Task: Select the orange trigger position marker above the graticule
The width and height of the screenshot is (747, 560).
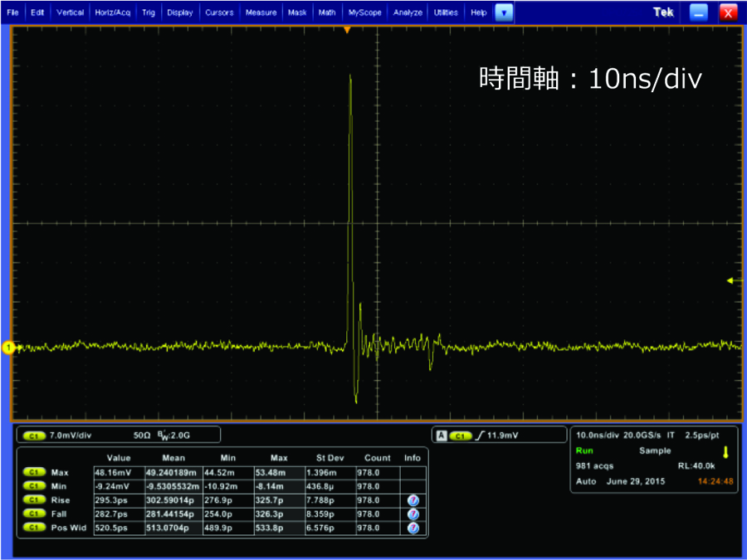Action: coord(347,30)
